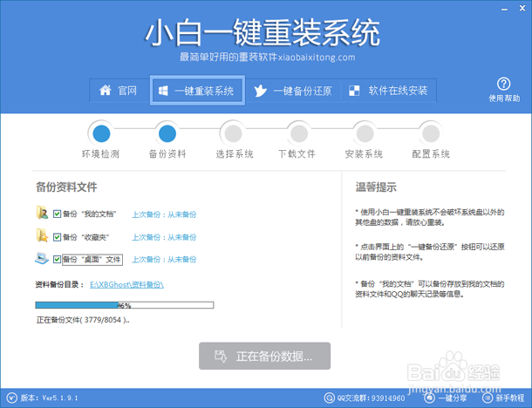
Task: Click the checkered icon beside 软件在线安装
Action: 354,91
